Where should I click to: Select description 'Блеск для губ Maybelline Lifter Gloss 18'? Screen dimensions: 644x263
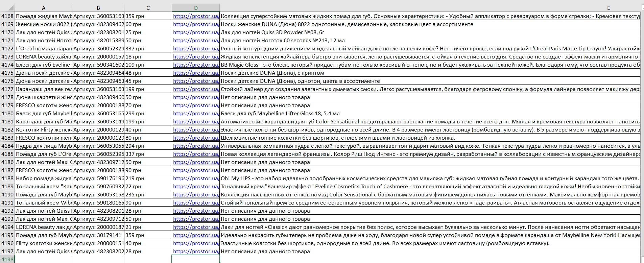coord(430,113)
